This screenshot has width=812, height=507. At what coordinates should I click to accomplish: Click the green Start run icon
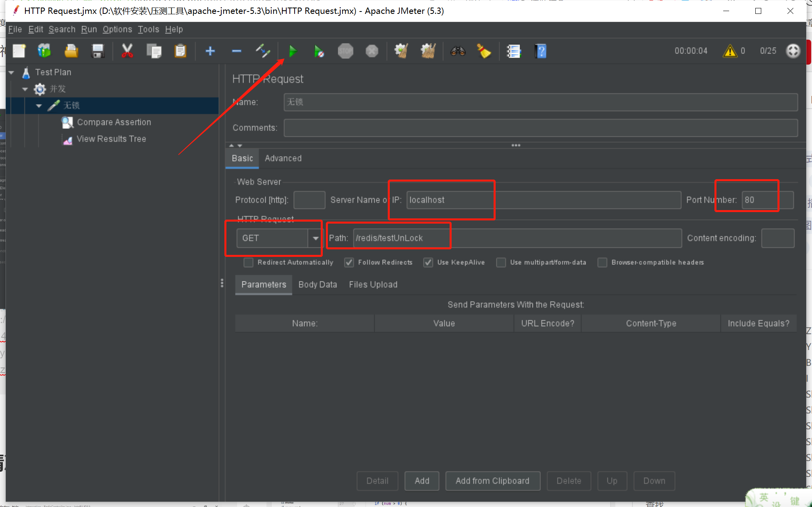pos(293,51)
